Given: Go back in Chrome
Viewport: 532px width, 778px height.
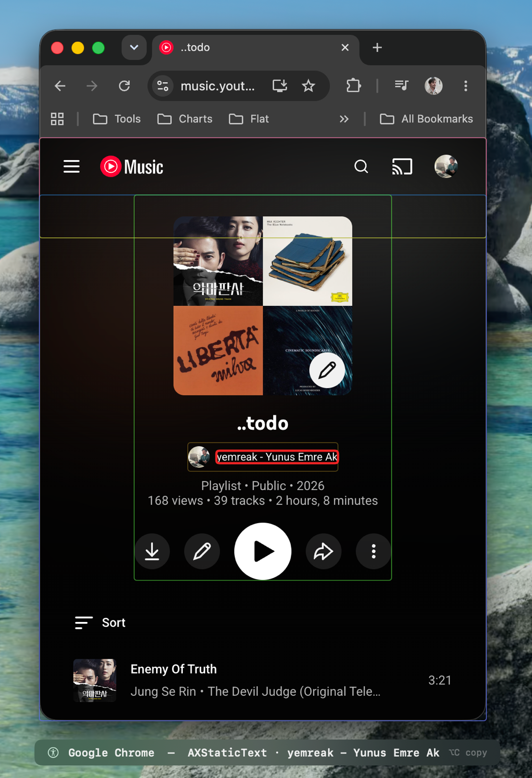Looking at the screenshot, I should pos(60,86).
